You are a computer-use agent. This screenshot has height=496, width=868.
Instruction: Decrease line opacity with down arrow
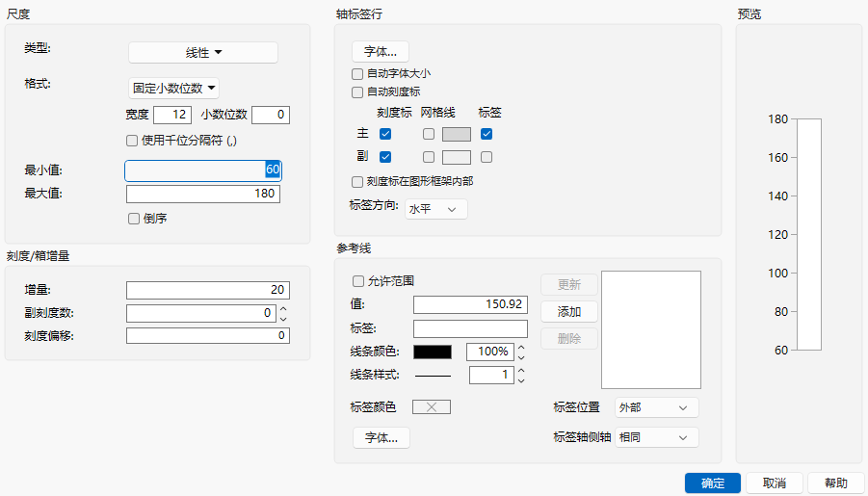coord(521,357)
